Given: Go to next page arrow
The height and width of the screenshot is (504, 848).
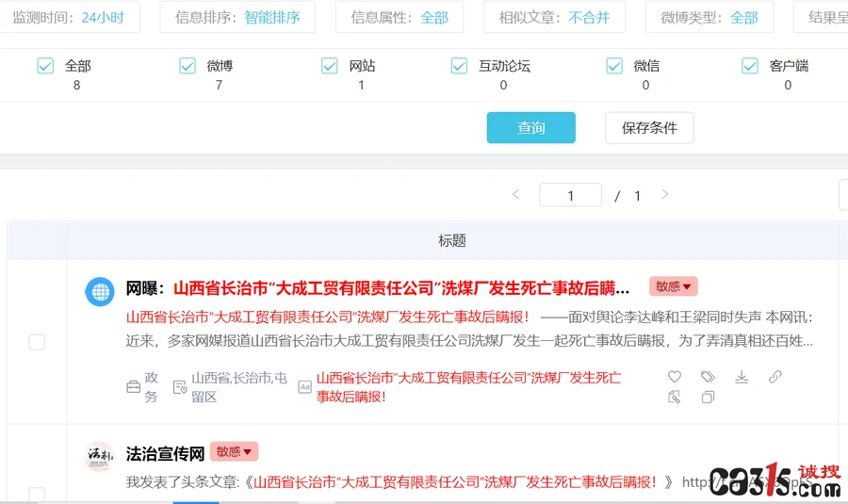Looking at the screenshot, I should pos(665,195).
